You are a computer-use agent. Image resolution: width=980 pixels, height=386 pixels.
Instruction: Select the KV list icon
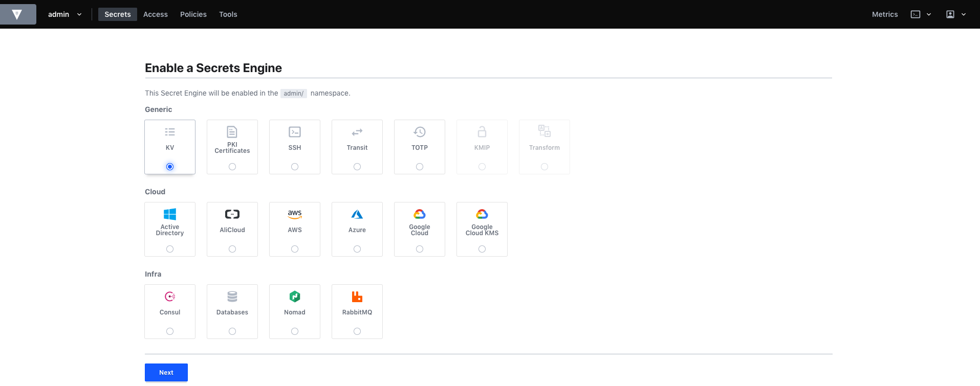170,132
